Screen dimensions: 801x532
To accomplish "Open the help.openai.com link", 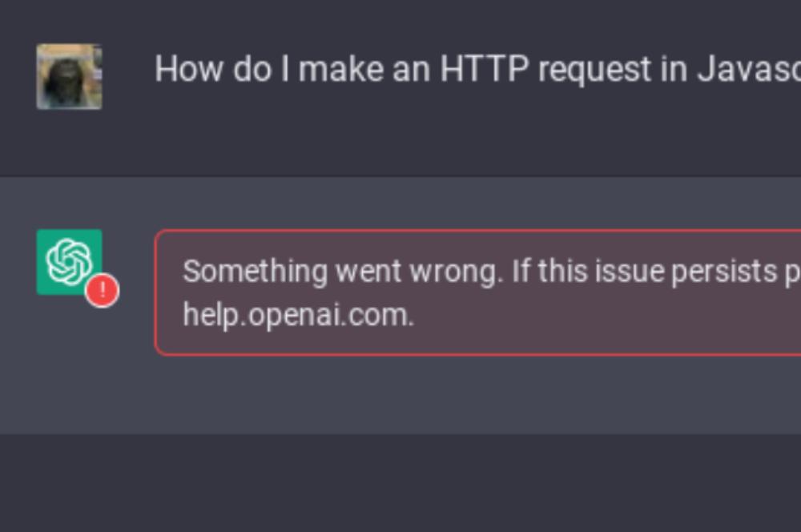I will coord(298,315).
